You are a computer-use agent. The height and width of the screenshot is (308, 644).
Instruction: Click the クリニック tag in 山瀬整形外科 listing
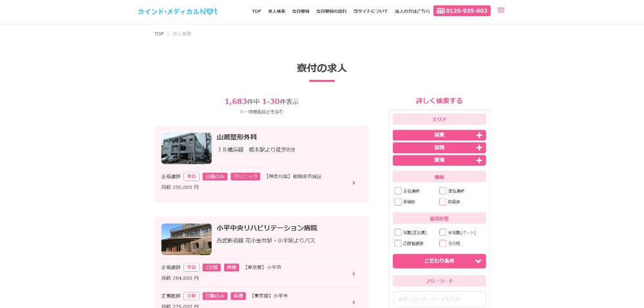pos(245,177)
